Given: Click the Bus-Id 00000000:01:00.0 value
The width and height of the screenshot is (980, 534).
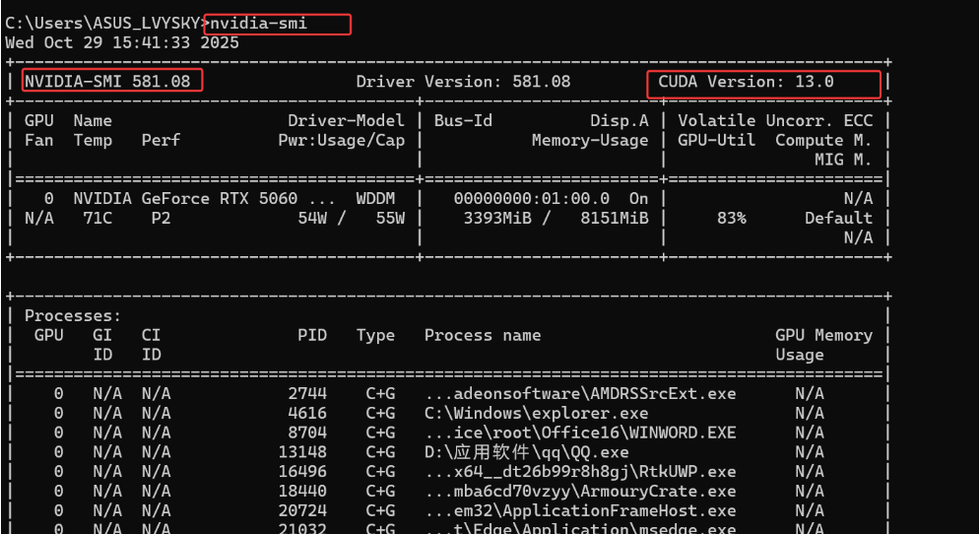Looking at the screenshot, I should coord(532,198).
